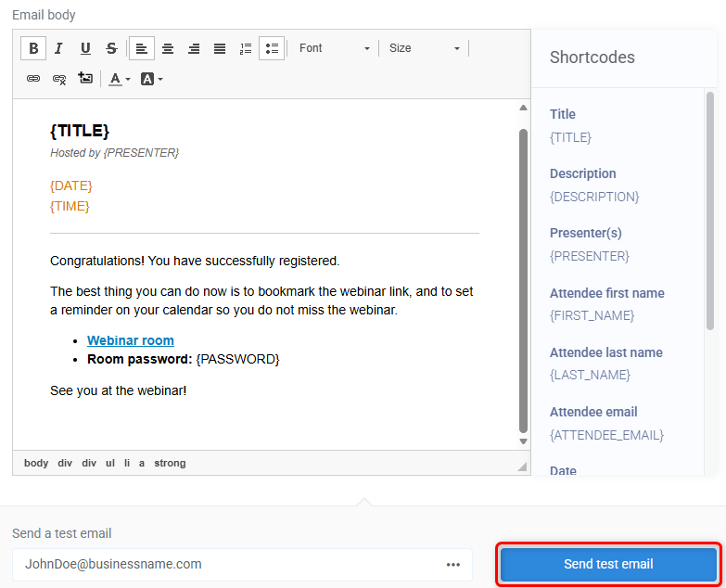Select first div in element path
This screenshot has width=726, height=588.
pyautogui.click(x=65, y=463)
